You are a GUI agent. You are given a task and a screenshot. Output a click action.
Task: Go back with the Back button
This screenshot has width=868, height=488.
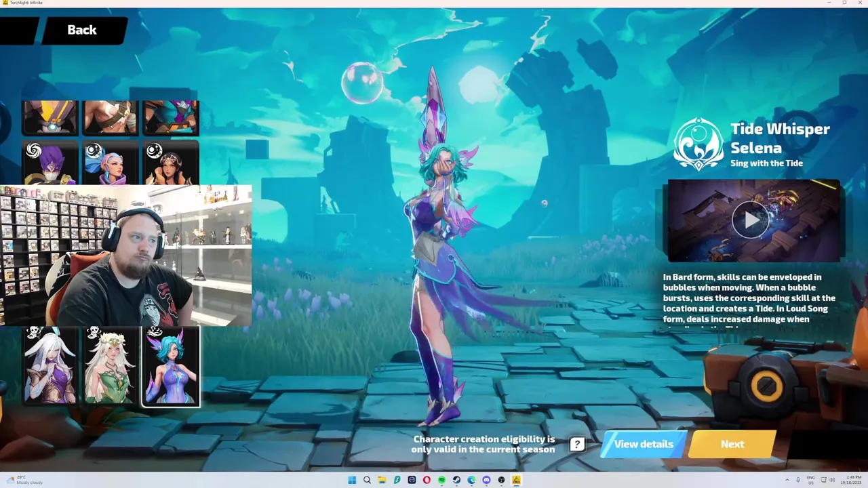coord(83,30)
